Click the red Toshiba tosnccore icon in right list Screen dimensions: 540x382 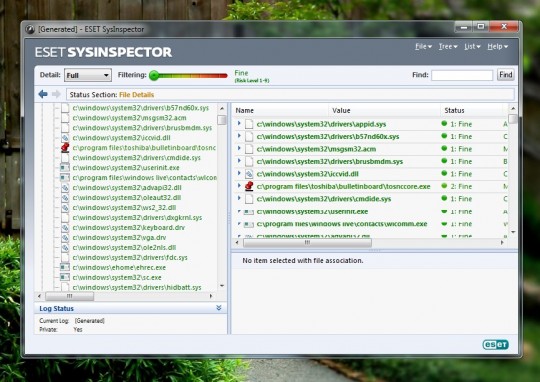tap(249, 186)
